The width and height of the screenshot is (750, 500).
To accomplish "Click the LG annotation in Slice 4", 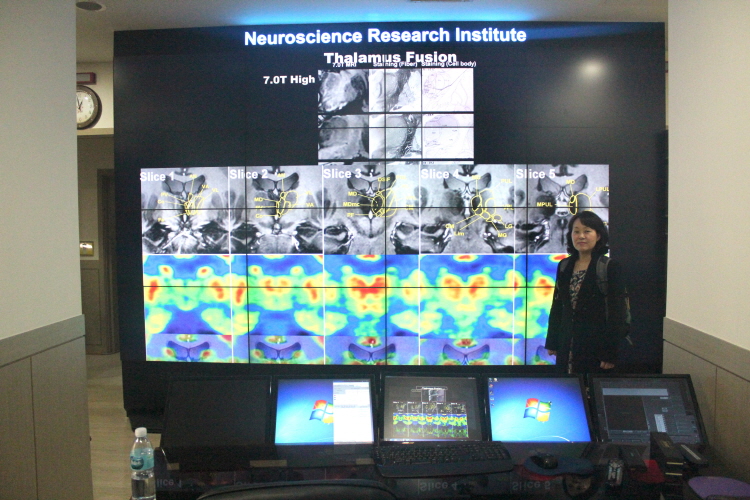I will point(508,224).
